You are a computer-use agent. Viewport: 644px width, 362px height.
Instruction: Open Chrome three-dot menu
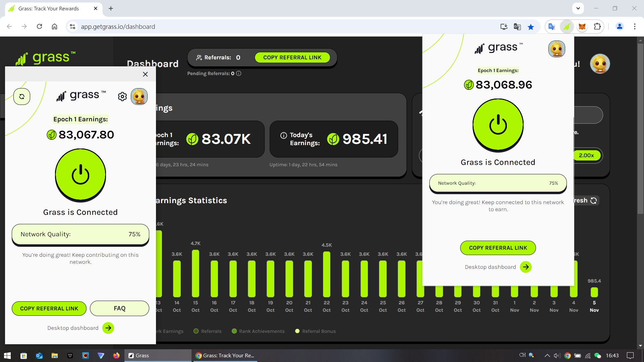click(x=635, y=26)
